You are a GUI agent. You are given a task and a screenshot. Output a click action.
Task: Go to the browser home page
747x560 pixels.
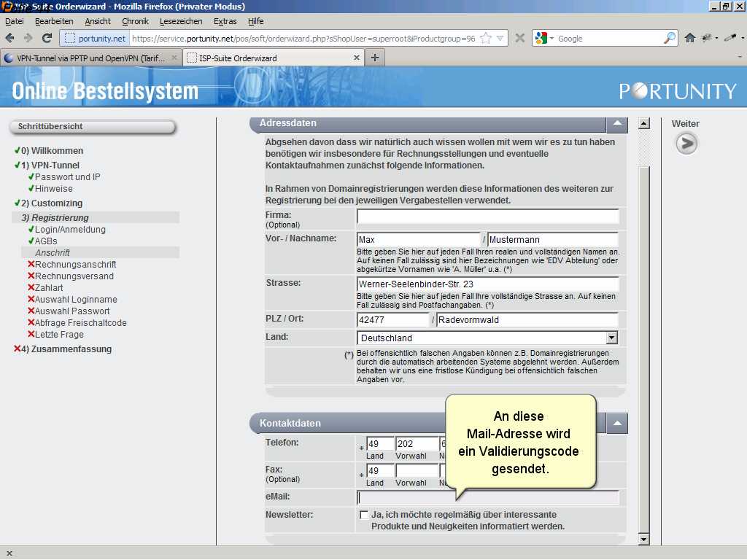tap(689, 38)
